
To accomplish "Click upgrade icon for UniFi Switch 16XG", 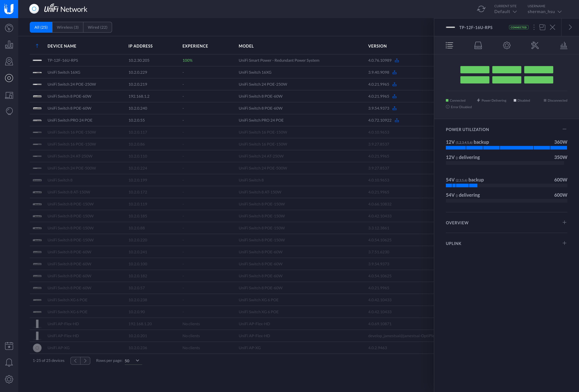I will tap(394, 72).
